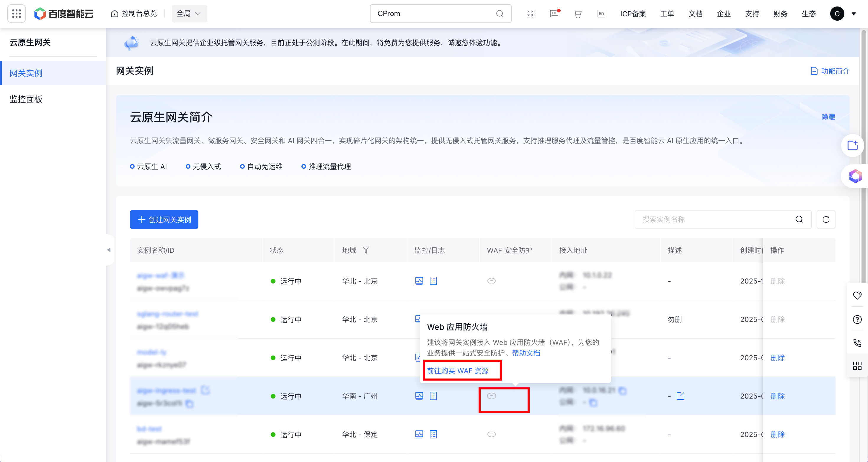Expand the 全局 region dropdown
This screenshot has width=868, height=462.
pos(189,14)
